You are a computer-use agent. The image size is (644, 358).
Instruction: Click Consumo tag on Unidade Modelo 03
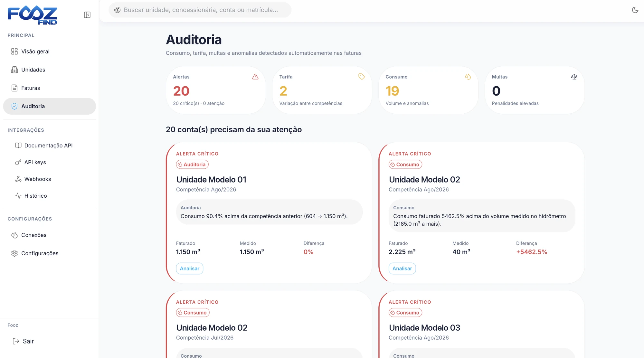[x=405, y=313]
